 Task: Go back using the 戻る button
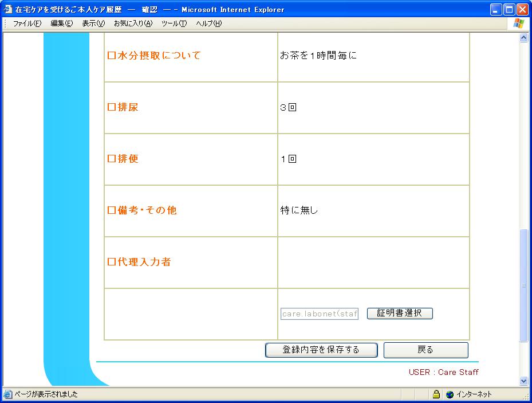click(x=425, y=350)
